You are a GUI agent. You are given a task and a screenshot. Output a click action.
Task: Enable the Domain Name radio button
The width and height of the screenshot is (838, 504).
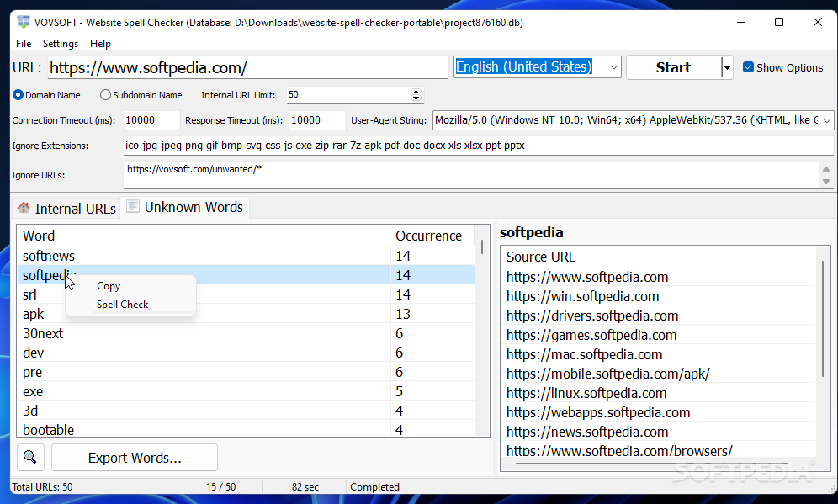tap(18, 94)
